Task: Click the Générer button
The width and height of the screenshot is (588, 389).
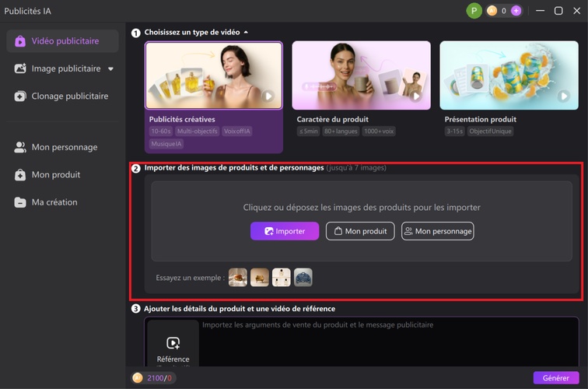Action: (x=556, y=378)
